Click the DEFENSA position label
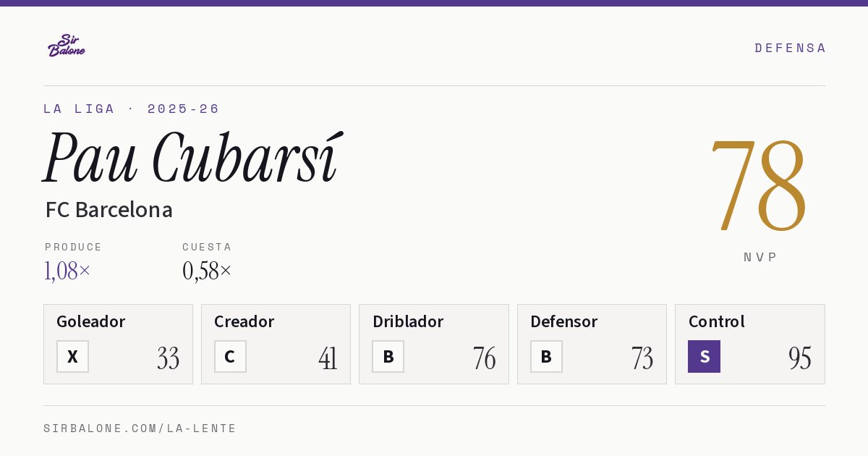Viewport: 868px width, 456px height. [x=790, y=48]
